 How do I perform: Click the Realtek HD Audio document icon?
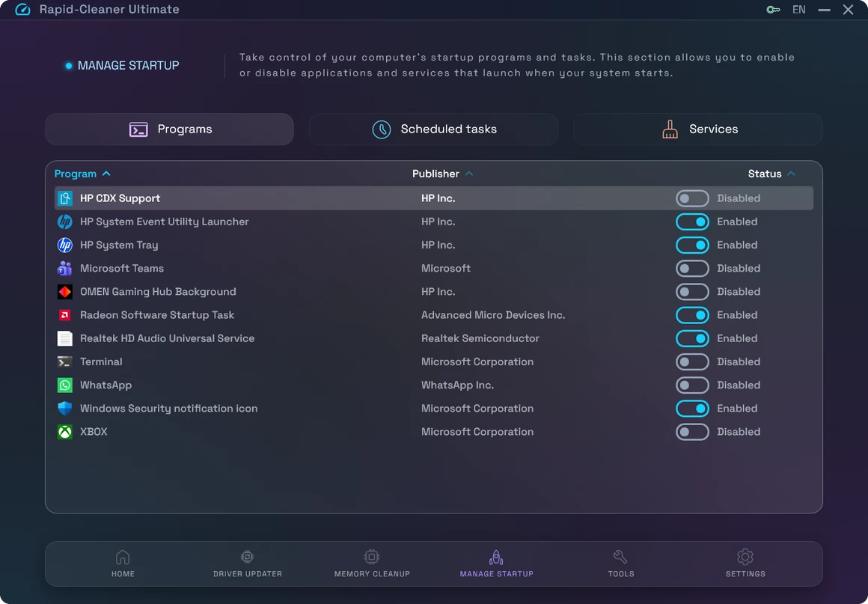(65, 338)
